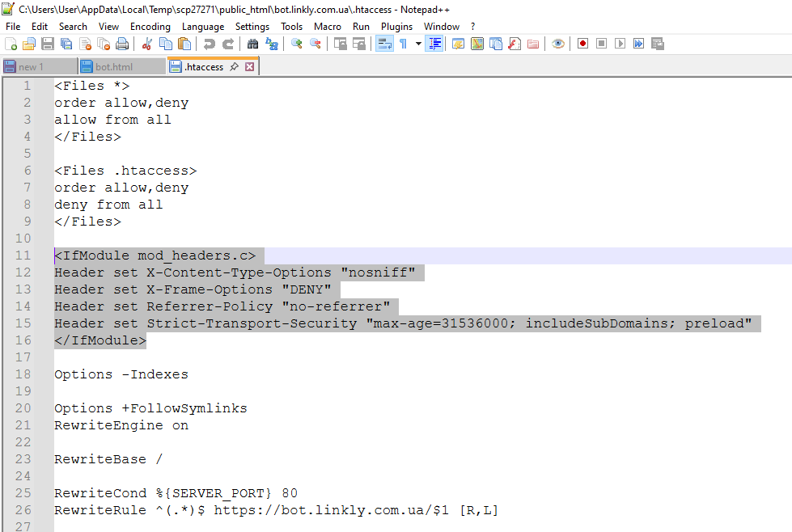This screenshot has width=792, height=532.
Task: Click the Close All files icon
Action: (x=104, y=44)
